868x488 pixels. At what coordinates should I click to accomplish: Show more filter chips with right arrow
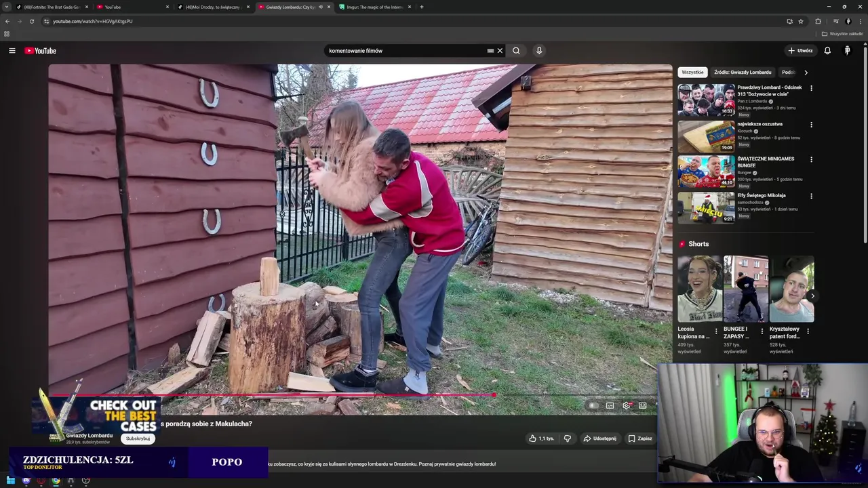click(806, 73)
